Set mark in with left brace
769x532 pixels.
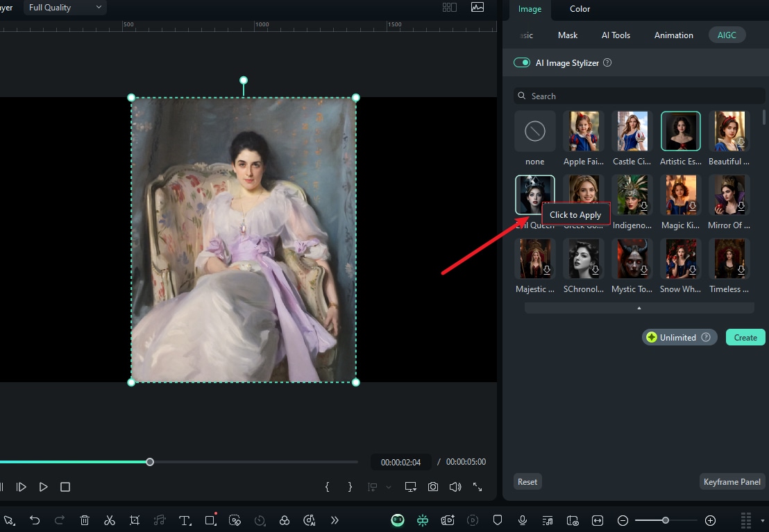coord(327,487)
